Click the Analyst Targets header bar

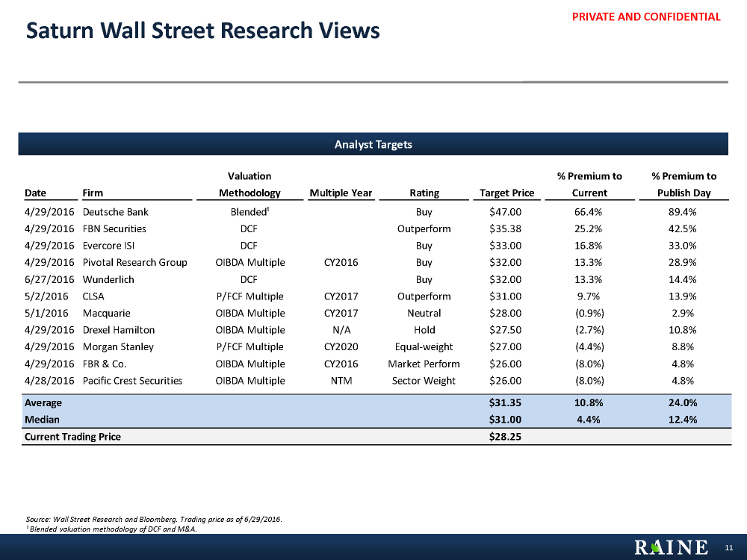[373, 144]
